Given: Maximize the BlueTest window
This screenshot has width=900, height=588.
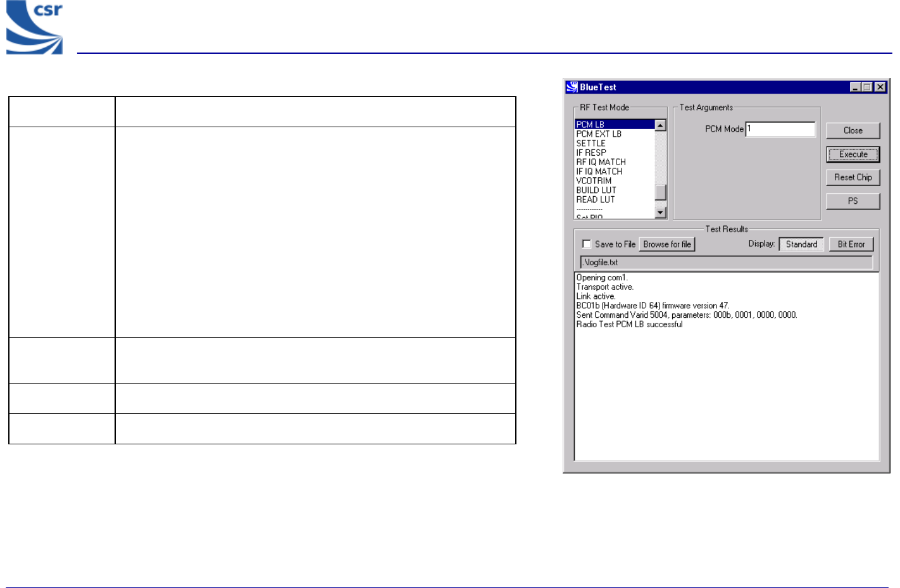Looking at the screenshot, I should 866,87.
